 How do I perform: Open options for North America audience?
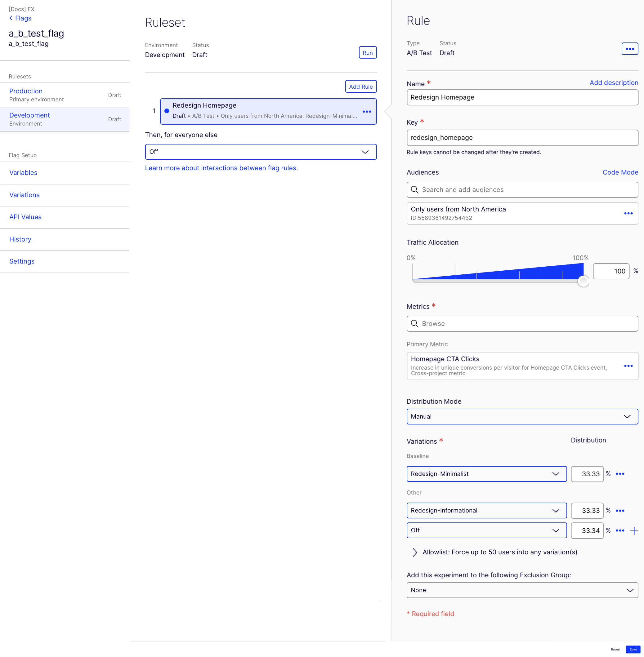tap(628, 213)
